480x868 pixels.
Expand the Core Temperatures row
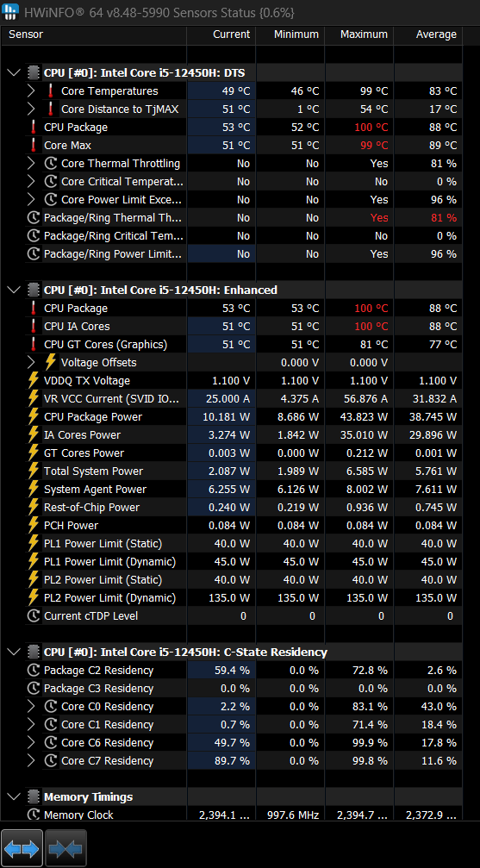pos(31,91)
